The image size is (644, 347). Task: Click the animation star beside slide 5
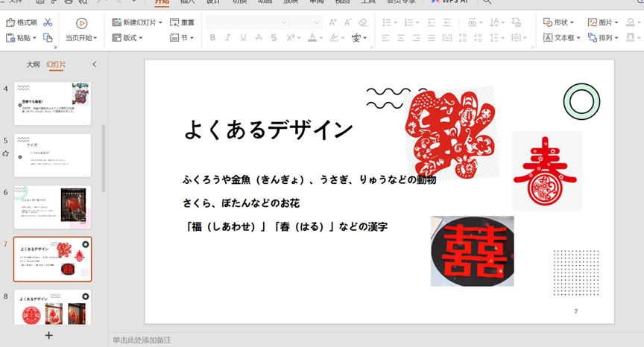(x=5, y=153)
